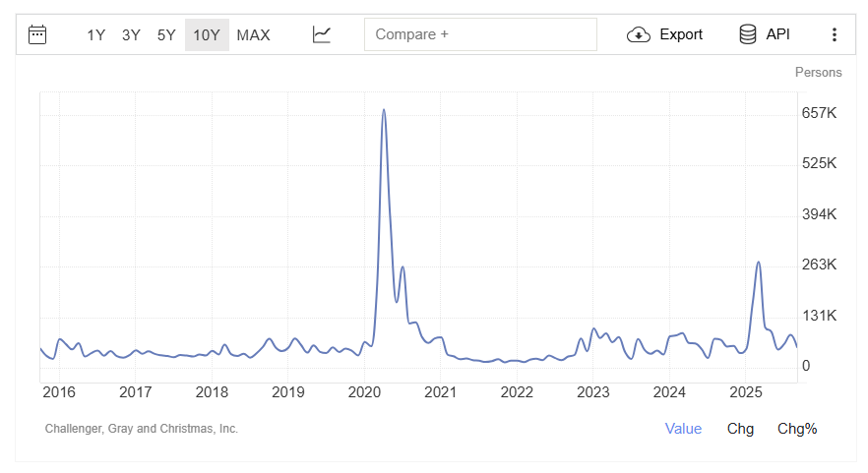Select the 3Y time range

pos(131,34)
